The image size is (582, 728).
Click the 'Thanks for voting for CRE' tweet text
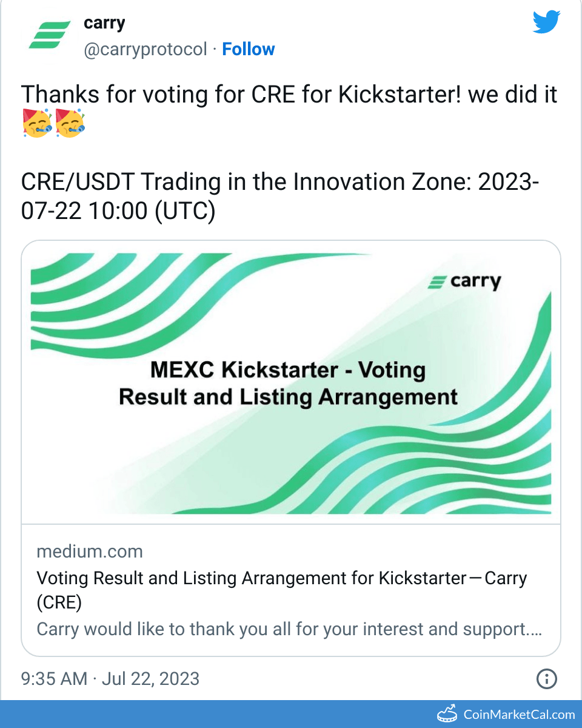(x=289, y=95)
